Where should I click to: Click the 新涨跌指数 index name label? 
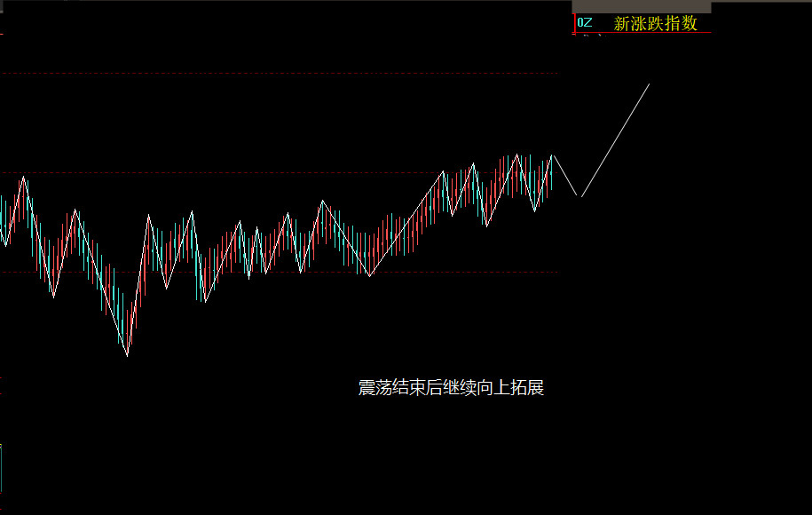pyautogui.click(x=655, y=23)
